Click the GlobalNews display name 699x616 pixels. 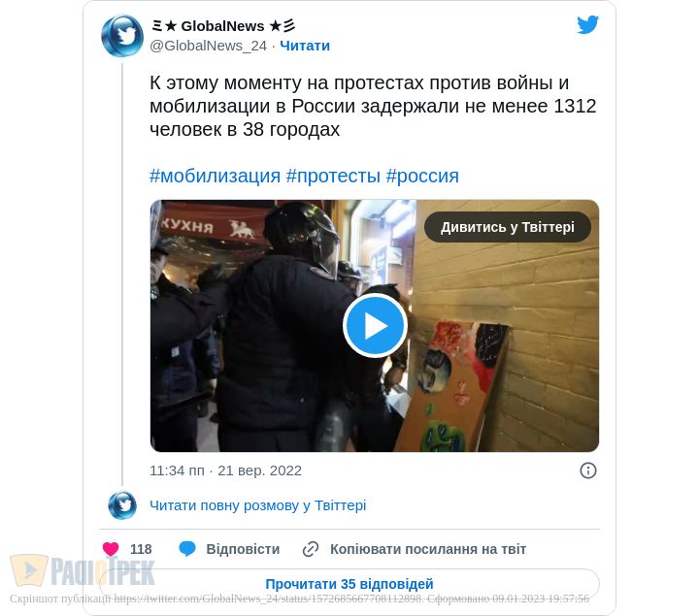(223, 26)
